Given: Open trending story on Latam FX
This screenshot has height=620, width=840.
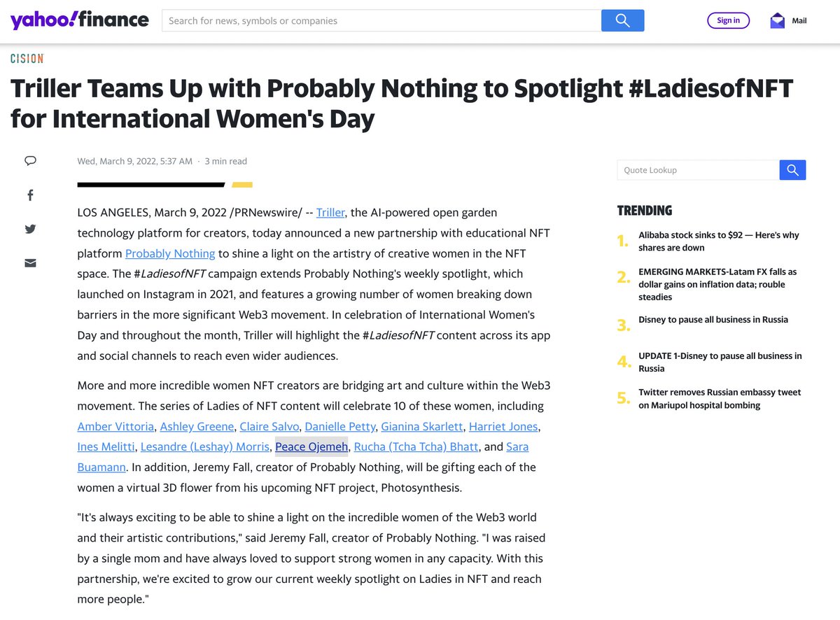Looking at the screenshot, I should tap(717, 284).
